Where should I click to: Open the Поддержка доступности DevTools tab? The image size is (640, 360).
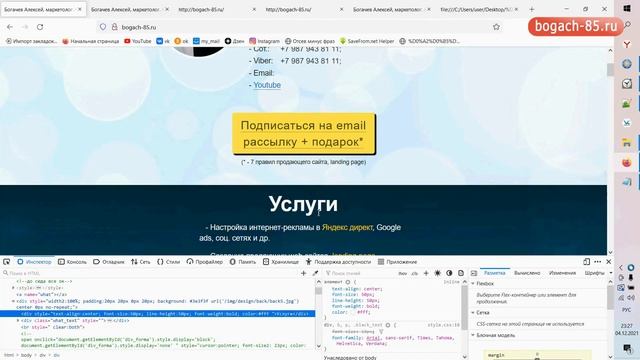338,262
